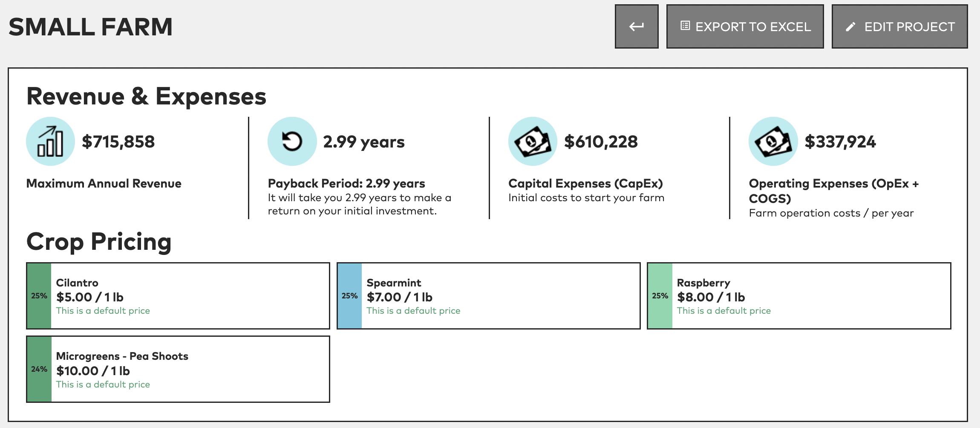Open the Raspberry crop pricing card

799,296
